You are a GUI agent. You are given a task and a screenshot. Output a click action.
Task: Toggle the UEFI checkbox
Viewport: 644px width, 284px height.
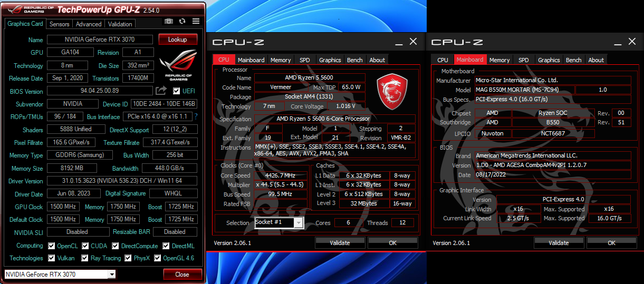[x=177, y=91]
